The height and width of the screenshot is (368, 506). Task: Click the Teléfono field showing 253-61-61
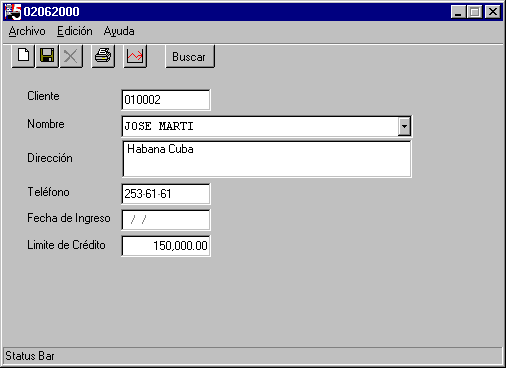166,194
